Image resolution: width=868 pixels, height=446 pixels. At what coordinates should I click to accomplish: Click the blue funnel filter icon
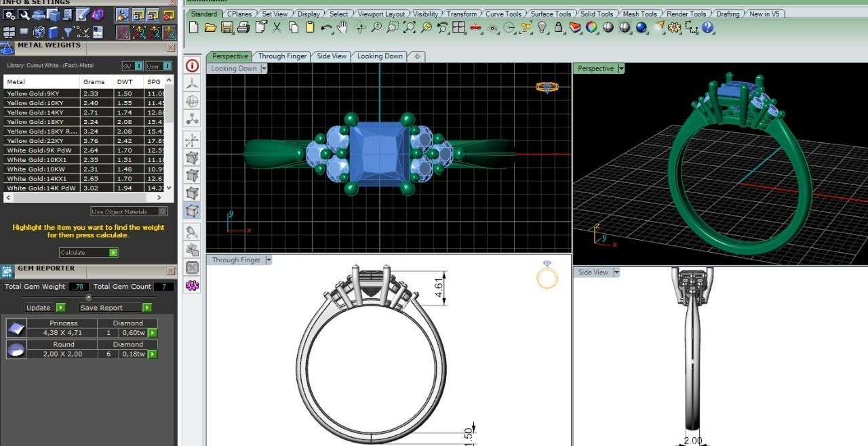tap(68, 32)
